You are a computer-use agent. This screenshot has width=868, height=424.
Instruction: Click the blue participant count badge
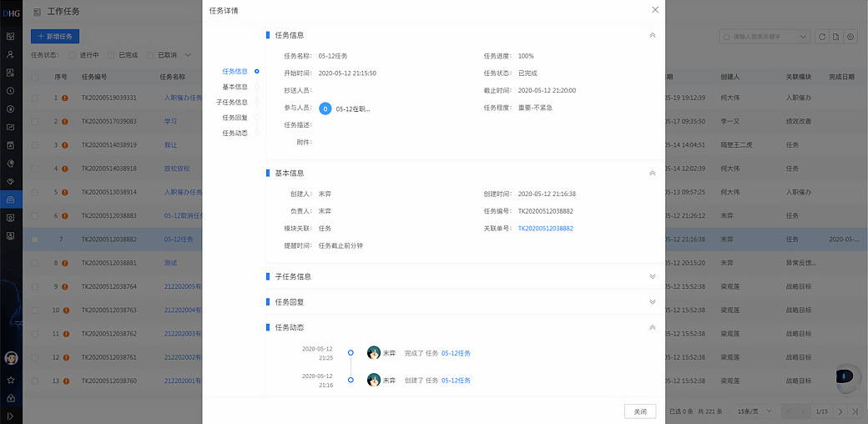click(325, 109)
